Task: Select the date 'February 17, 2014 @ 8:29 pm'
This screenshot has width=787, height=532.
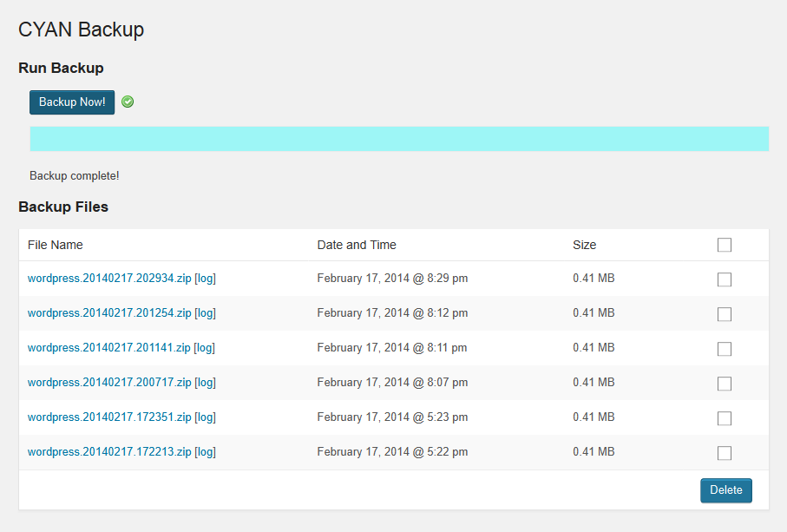Action: click(392, 278)
